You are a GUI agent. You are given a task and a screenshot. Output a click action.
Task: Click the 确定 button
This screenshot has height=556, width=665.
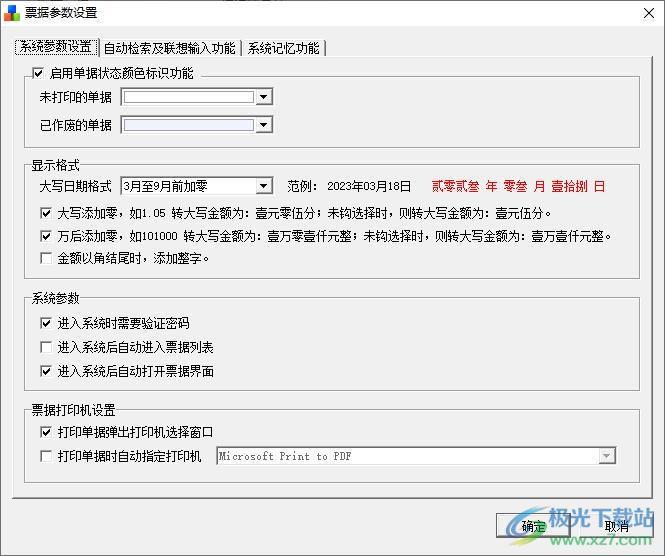(x=533, y=525)
